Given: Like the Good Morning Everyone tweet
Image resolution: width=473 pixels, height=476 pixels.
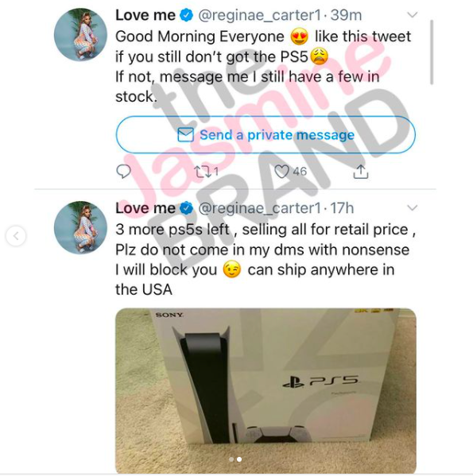Looking at the screenshot, I should (281, 172).
